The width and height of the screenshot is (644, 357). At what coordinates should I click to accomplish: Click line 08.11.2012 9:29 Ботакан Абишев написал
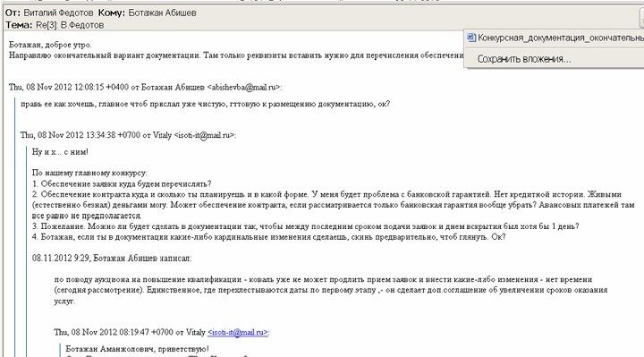[112, 259]
